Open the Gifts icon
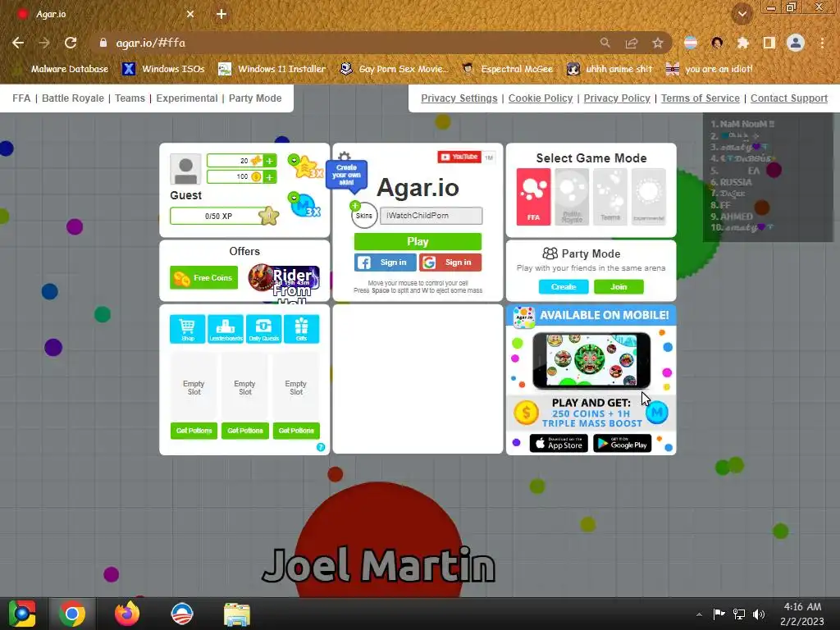 point(302,328)
